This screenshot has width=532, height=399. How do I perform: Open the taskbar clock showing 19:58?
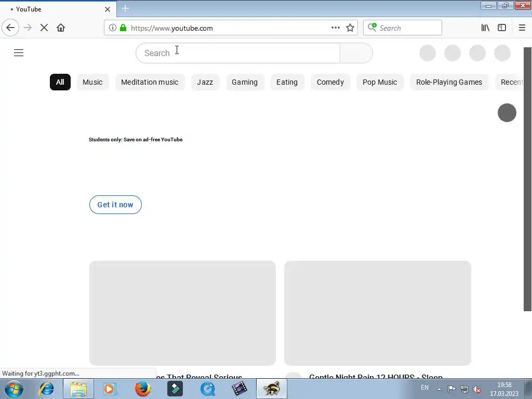[504, 389]
